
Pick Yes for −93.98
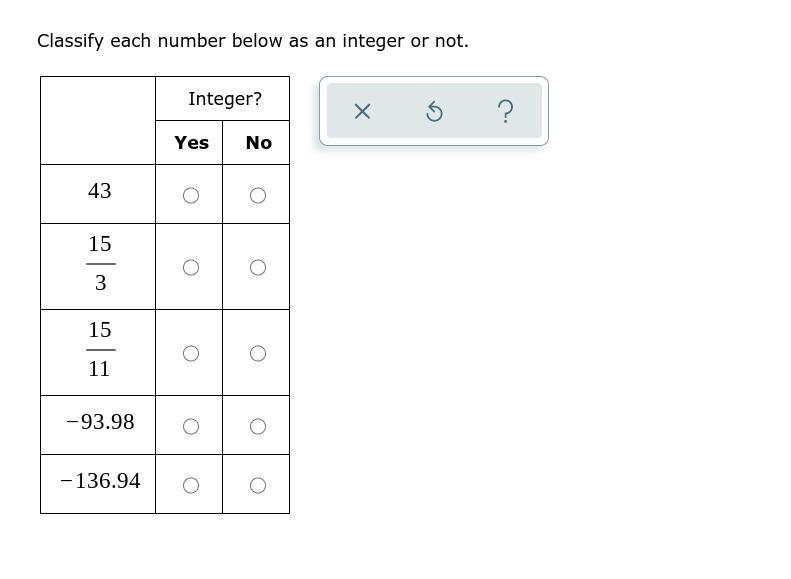click(191, 427)
